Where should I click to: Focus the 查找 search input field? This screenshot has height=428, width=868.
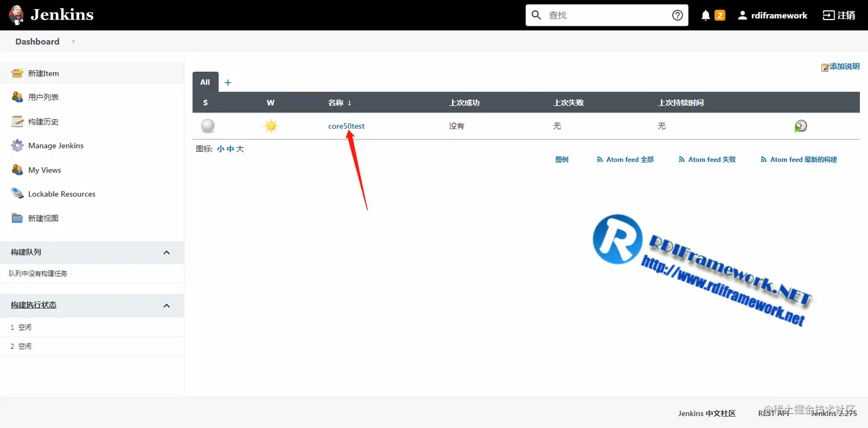(606, 16)
